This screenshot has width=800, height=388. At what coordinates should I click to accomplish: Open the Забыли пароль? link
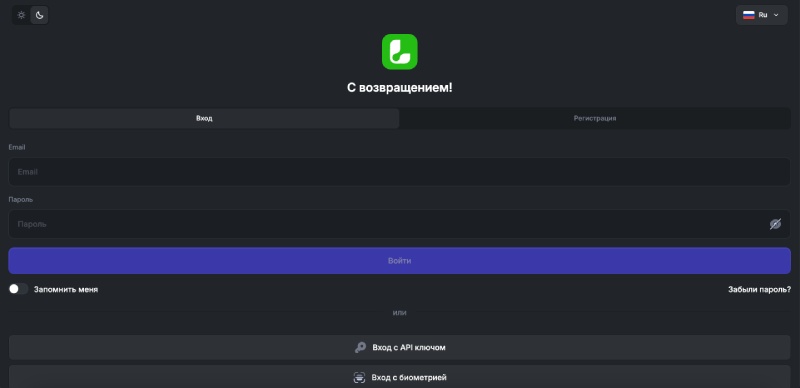[759, 289]
